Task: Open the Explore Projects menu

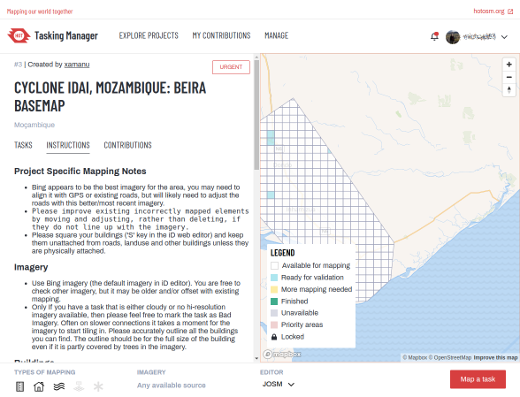Action: pyautogui.click(x=149, y=36)
